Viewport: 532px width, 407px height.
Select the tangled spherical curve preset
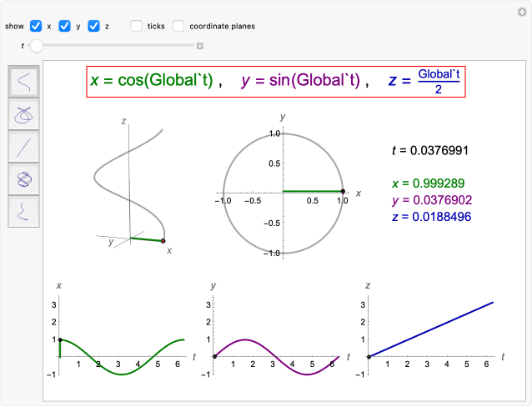(25, 178)
